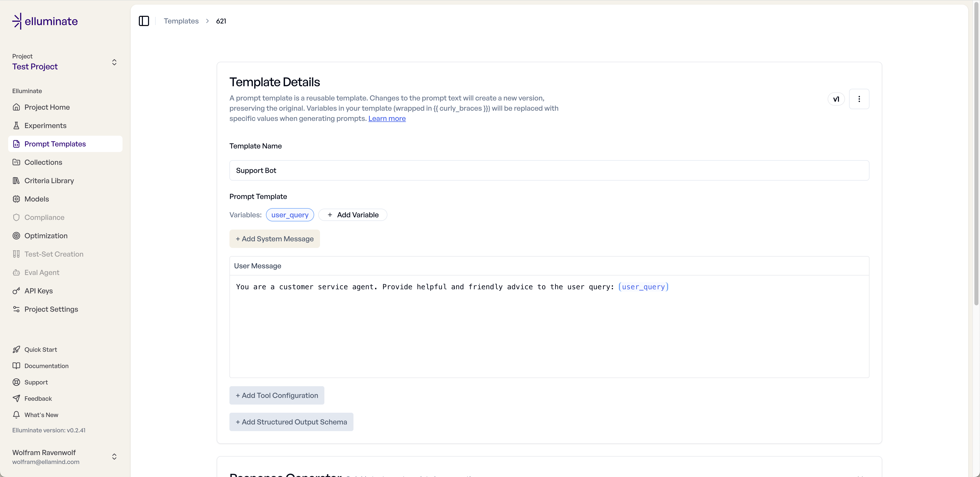Click into the Template Name field

coord(549,170)
